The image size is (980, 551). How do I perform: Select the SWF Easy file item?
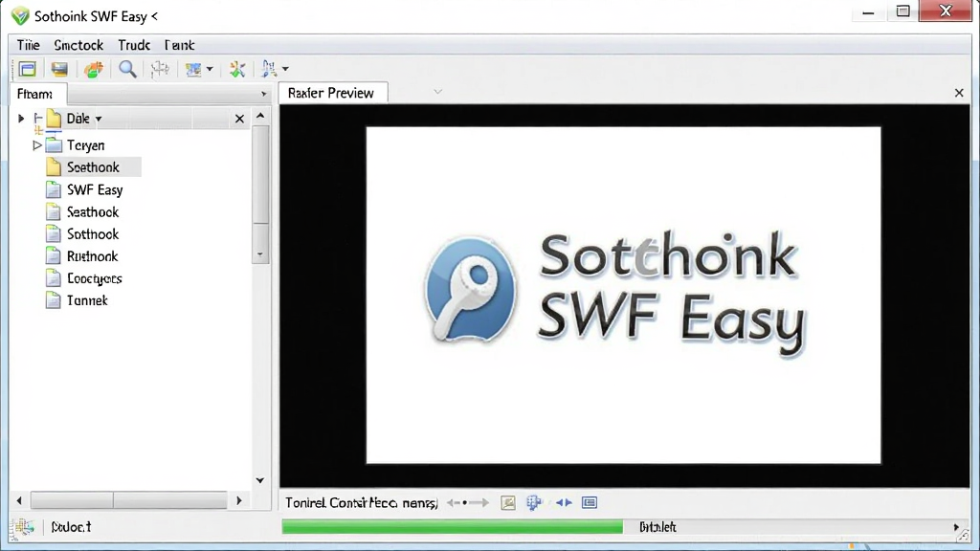click(95, 190)
